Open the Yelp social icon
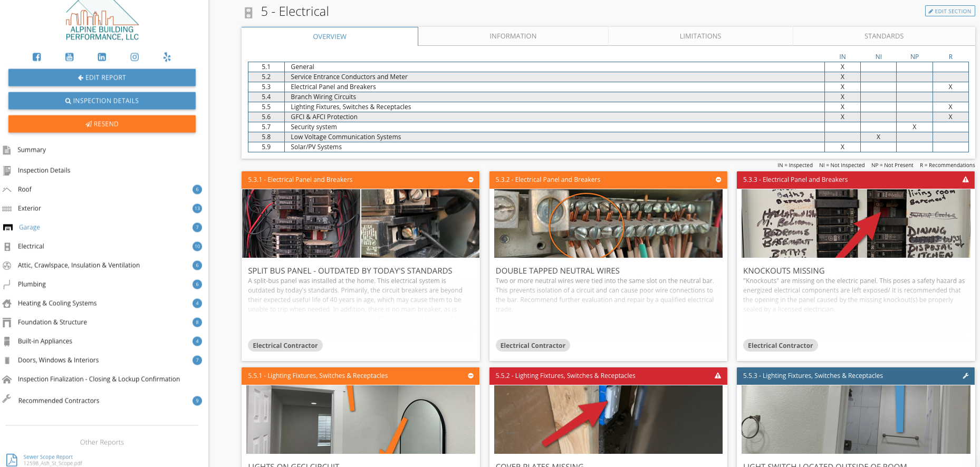 click(167, 57)
